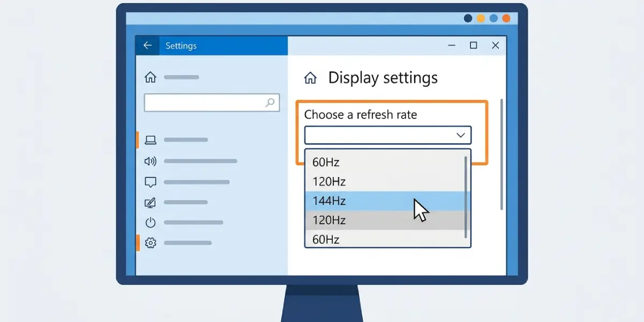Click the back arrow in Settings title bar
This screenshot has width=644, height=322.
coord(148,46)
